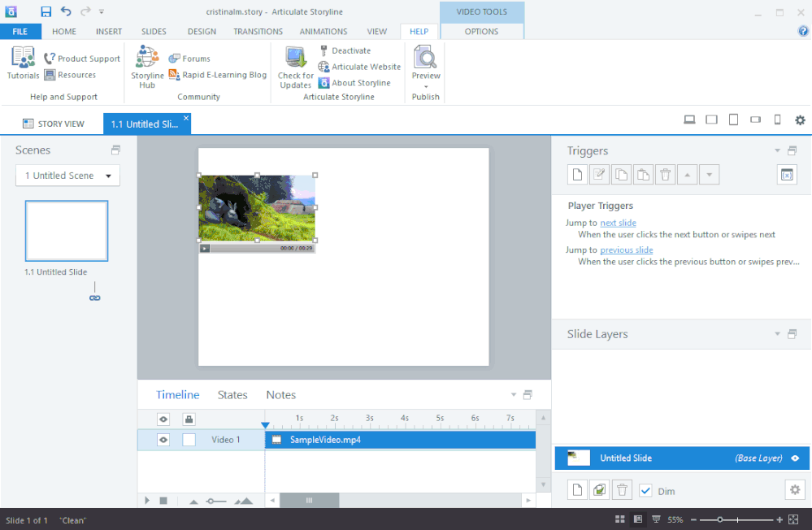This screenshot has width=812, height=530.
Task: Switch to phone portrait preview icon
Action: pyautogui.click(x=777, y=120)
